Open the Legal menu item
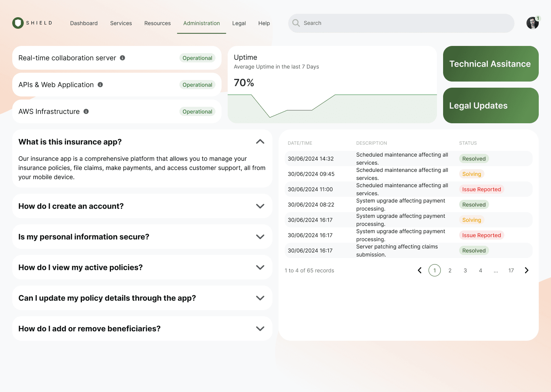 tap(239, 23)
